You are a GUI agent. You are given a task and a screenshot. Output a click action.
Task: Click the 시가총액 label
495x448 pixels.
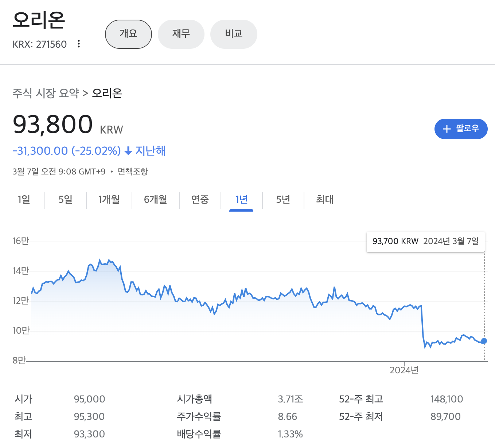tap(194, 399)
